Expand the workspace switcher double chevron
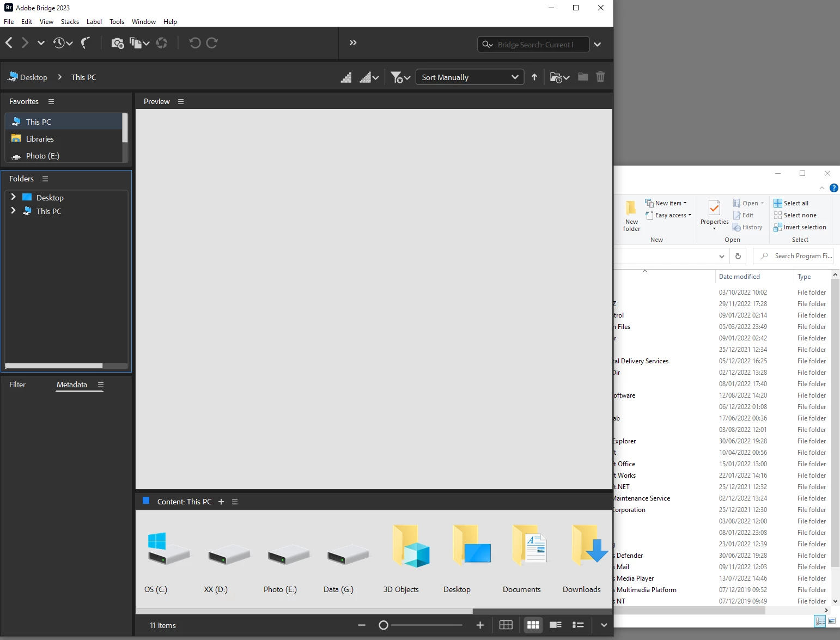 pos(353,42)
